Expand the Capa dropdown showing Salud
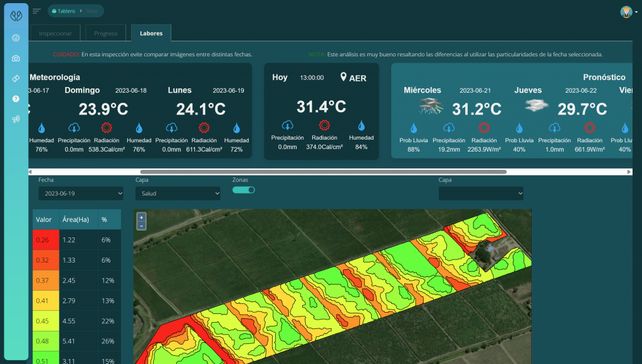This screenshot has width=642, height=364. coord(177,194)
